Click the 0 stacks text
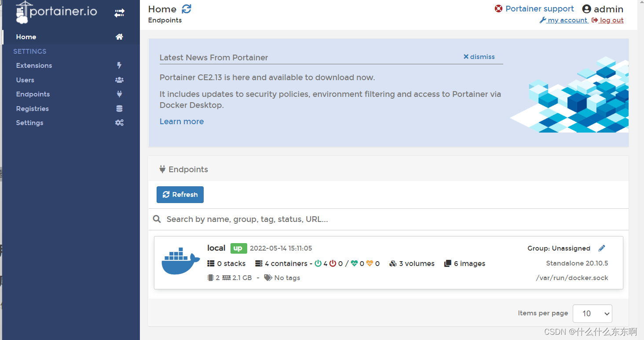This screenshot has height=340, width=644. tap(231, 264)
